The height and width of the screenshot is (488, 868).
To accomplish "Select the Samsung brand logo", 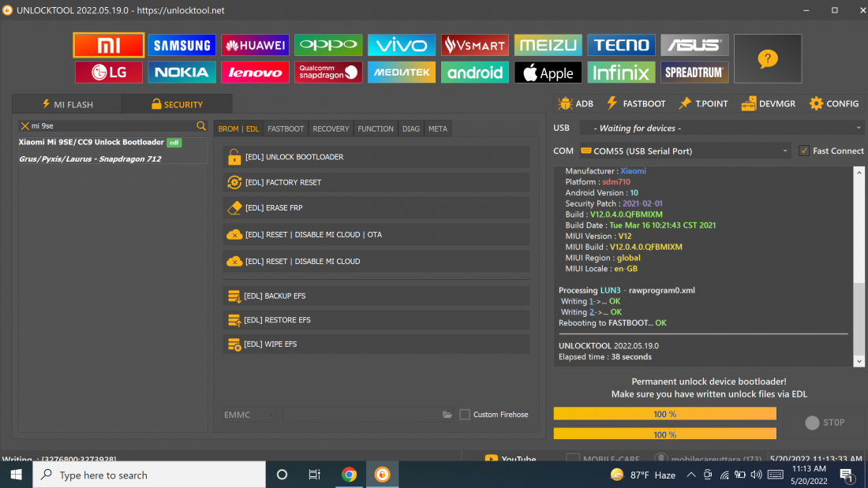I will point(181,46).
